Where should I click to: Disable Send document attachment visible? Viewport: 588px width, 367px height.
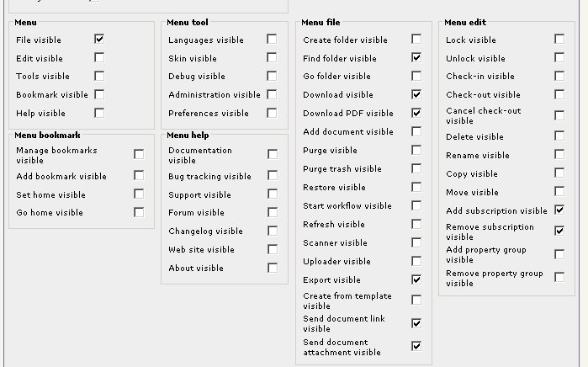pos(416,346)
